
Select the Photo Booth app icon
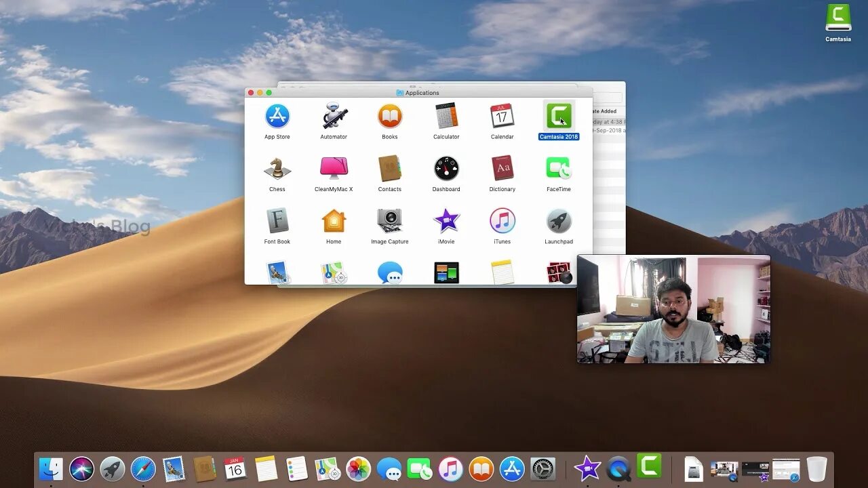(x=559, y=272)
